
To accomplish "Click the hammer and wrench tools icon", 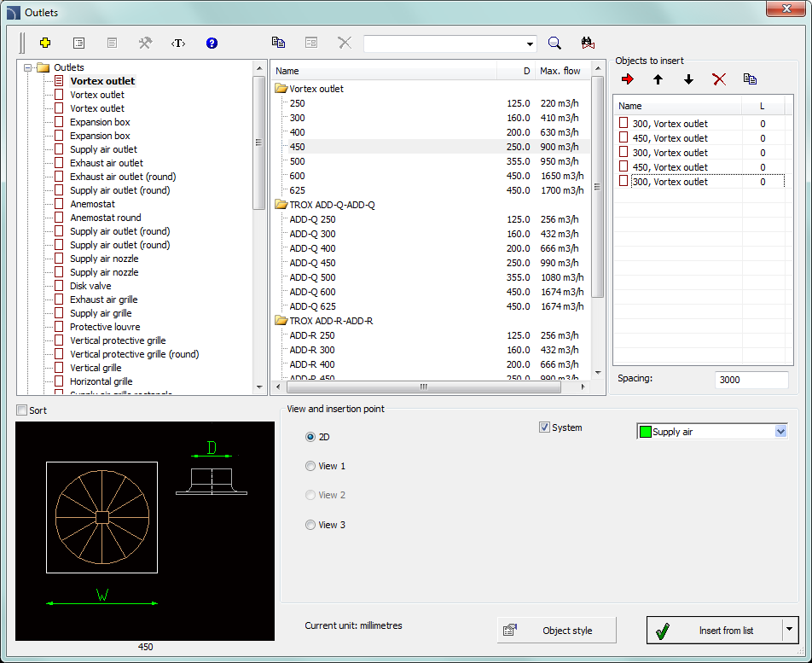I will (145, 43).
